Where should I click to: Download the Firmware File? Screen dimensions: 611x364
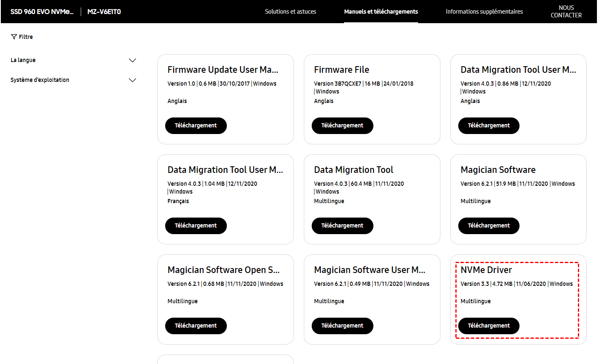tap(342, 126)
